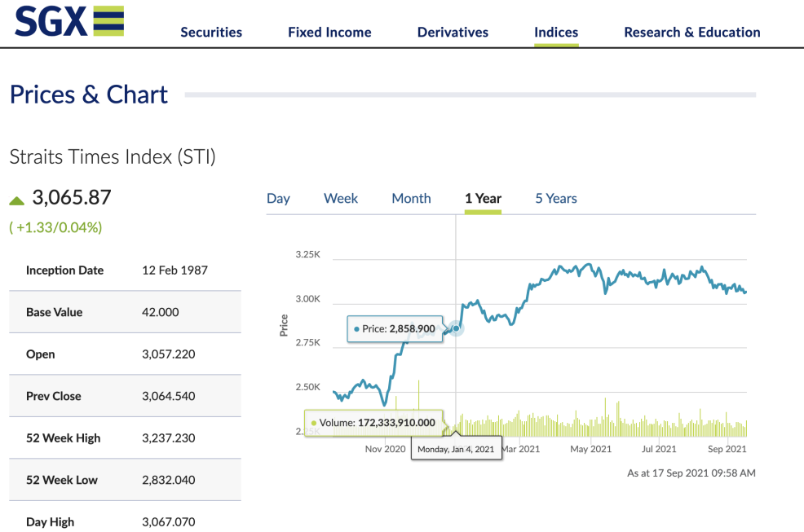Click the Monday, Jan 4, 2021 date label
804x532 pixels.
[x=456, y=449]
